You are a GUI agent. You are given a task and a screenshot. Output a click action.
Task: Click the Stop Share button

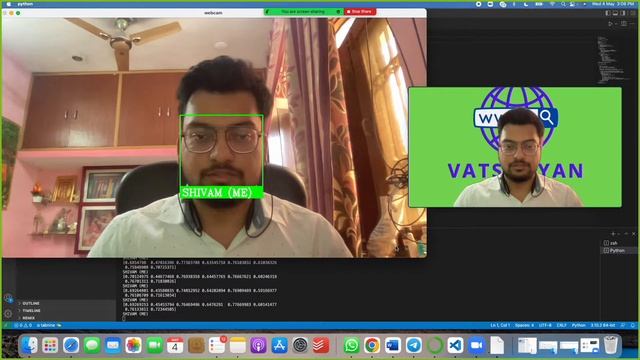tap(360, 11)
